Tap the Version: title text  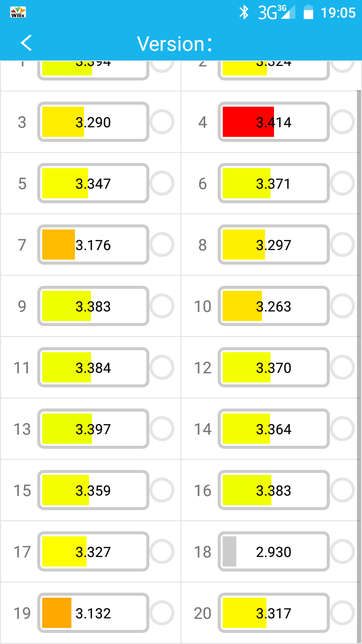click(174, 44)
